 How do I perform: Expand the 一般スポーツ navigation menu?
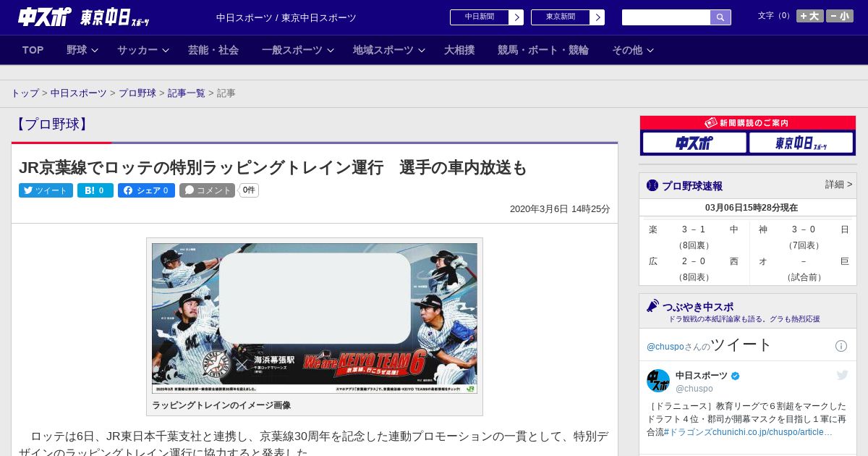(298, 50)
